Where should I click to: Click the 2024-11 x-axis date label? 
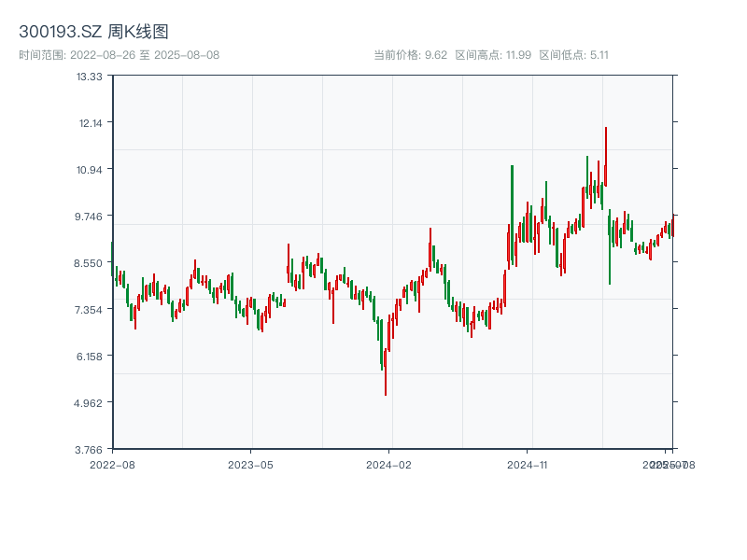527,464
